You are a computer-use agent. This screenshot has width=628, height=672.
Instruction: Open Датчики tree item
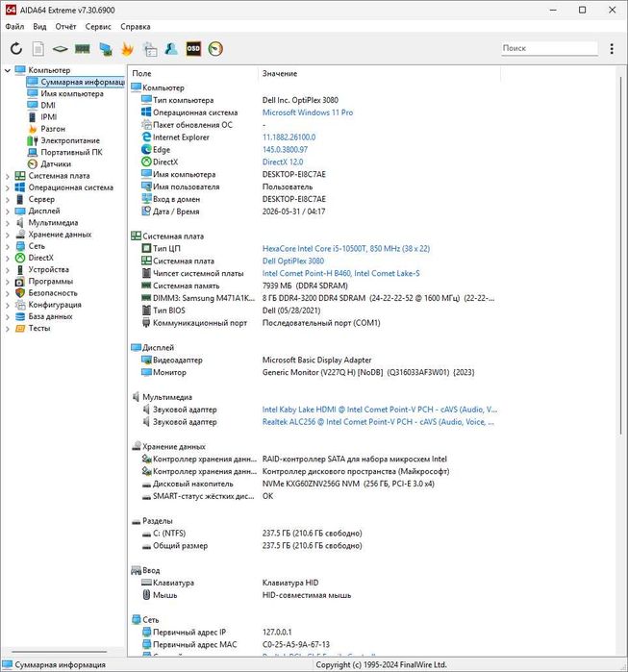(56, 163)
